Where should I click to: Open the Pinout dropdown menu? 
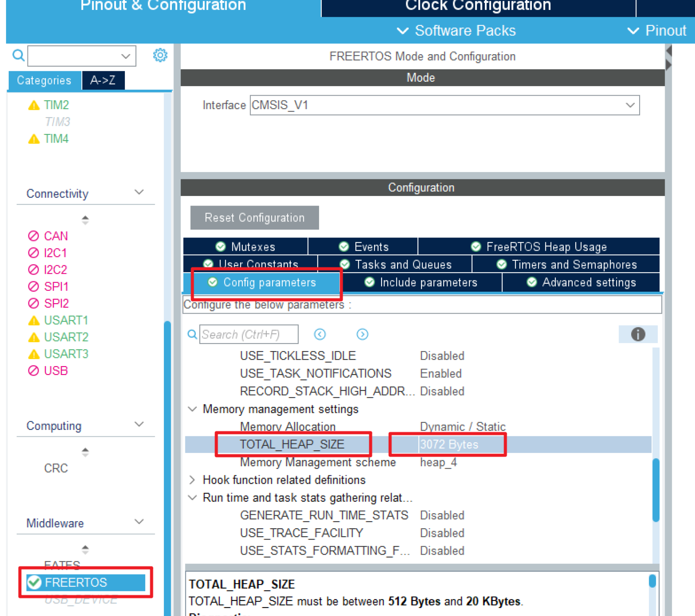657,31
